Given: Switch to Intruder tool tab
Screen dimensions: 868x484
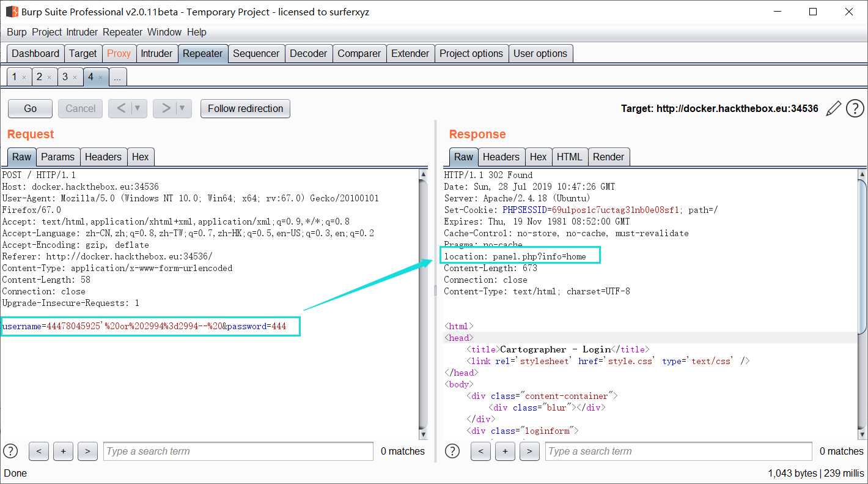Looking at the screenshot, I should click(156, 53).
